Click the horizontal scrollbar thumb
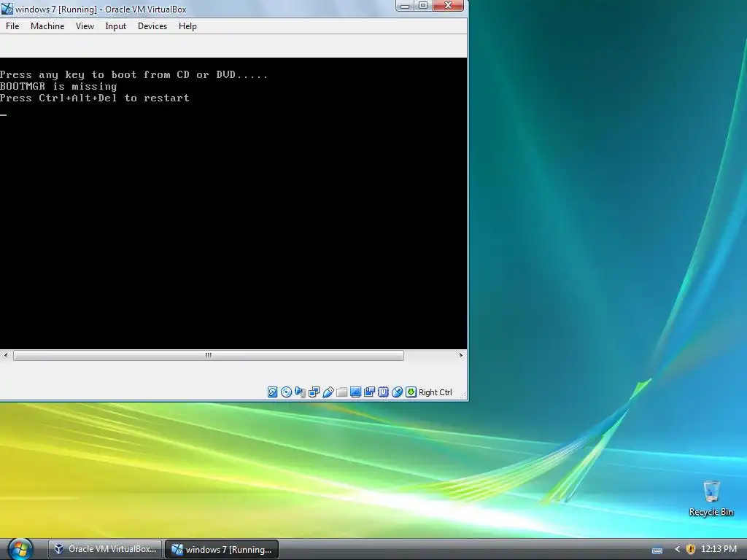The width and height of the screenshot is (747, 560). click(x=208, y=355)
